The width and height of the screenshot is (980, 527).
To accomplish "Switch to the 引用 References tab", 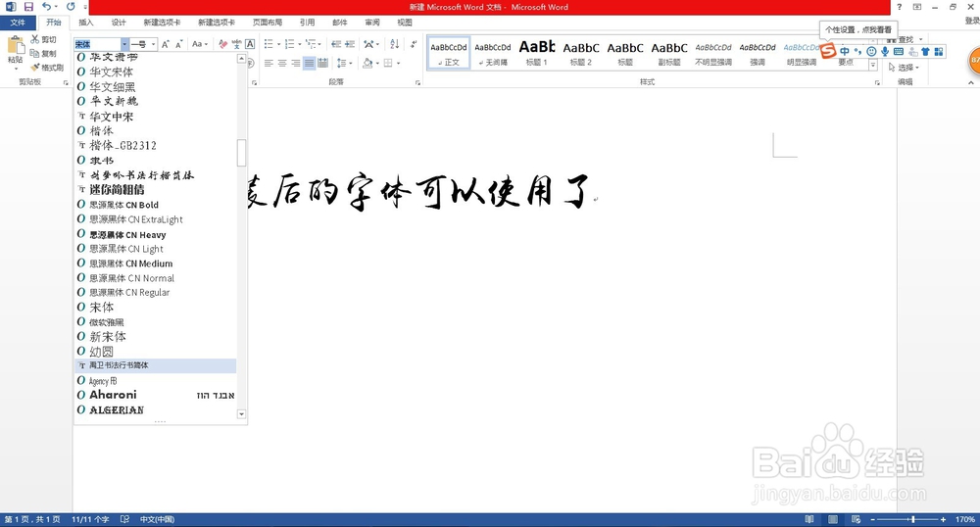I will coord(307,23).
